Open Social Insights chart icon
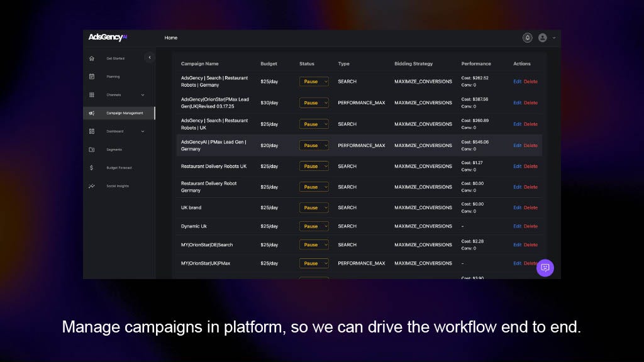The image size is (644, 362). pos(92,186)
